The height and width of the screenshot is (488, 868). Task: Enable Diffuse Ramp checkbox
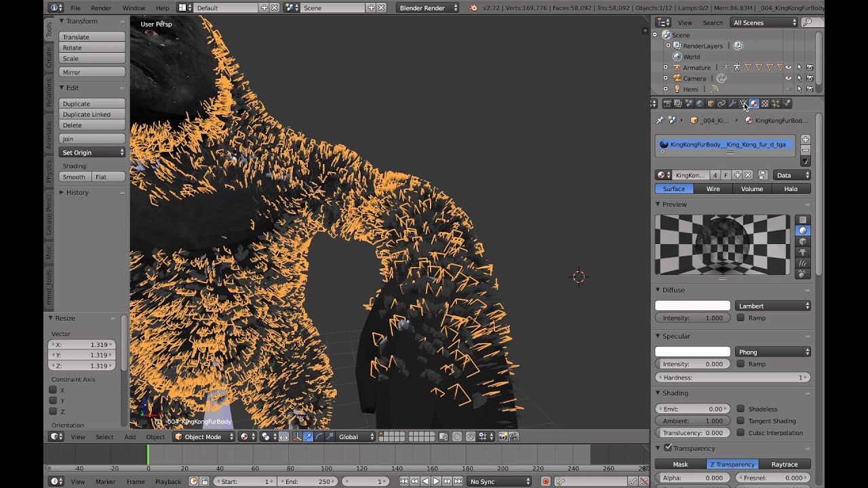741,318
